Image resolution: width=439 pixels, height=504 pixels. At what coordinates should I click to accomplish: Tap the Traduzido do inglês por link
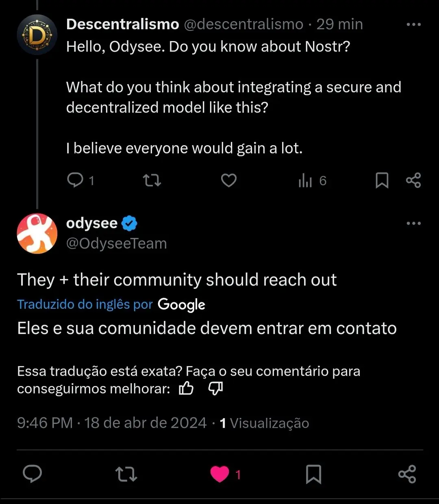[x=85, y=304]
